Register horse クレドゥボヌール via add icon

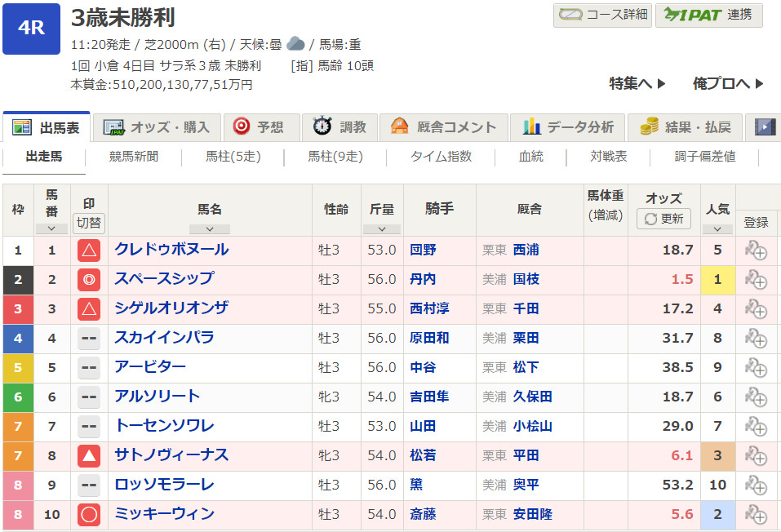(x=756, y=250)
